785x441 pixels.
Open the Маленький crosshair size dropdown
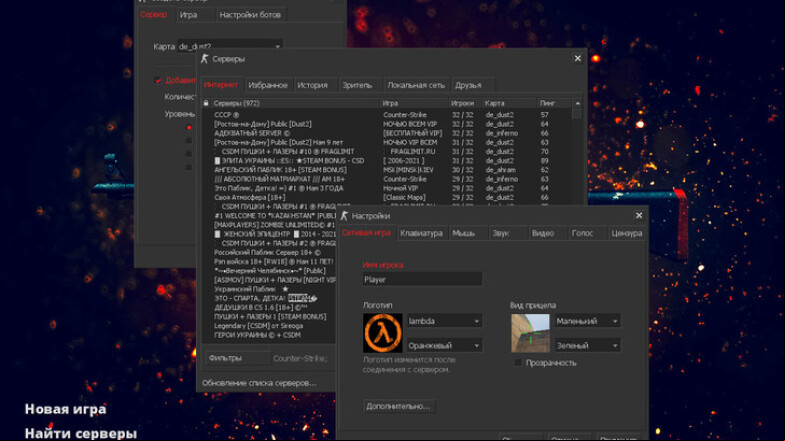pos(587,321)
